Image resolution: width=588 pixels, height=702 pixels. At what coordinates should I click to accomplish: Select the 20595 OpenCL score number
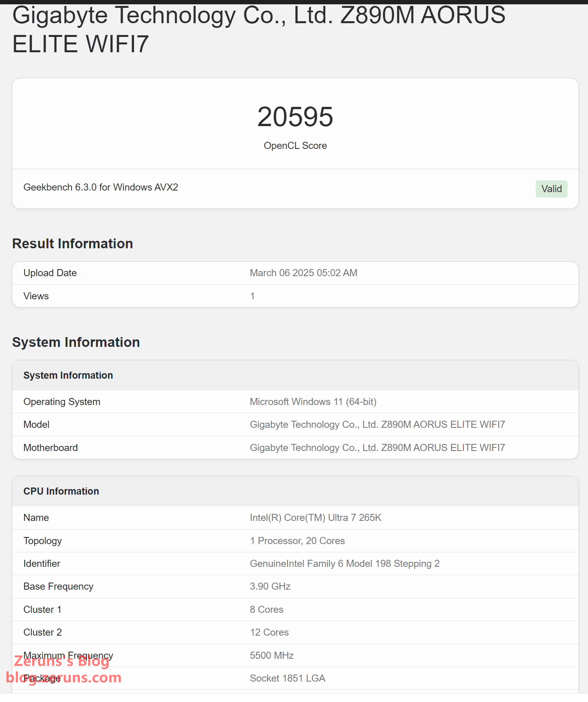[x=295, y=117]
